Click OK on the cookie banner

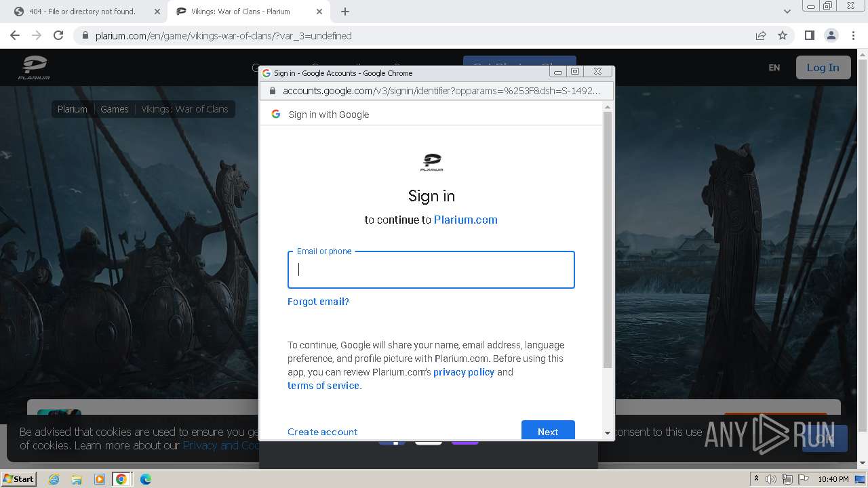(x=825, y=439)
